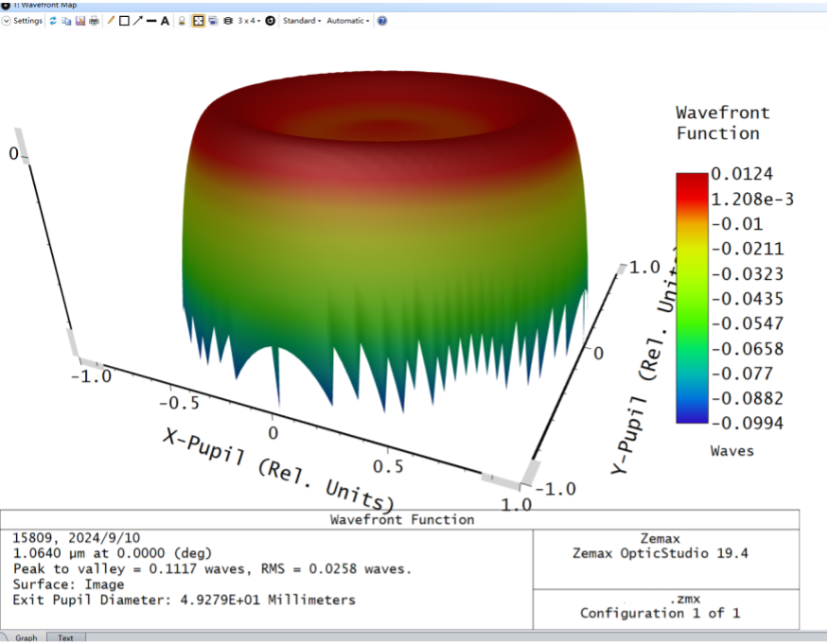Click the Wavefront Function legend title
829x644 pixels.
722,123
